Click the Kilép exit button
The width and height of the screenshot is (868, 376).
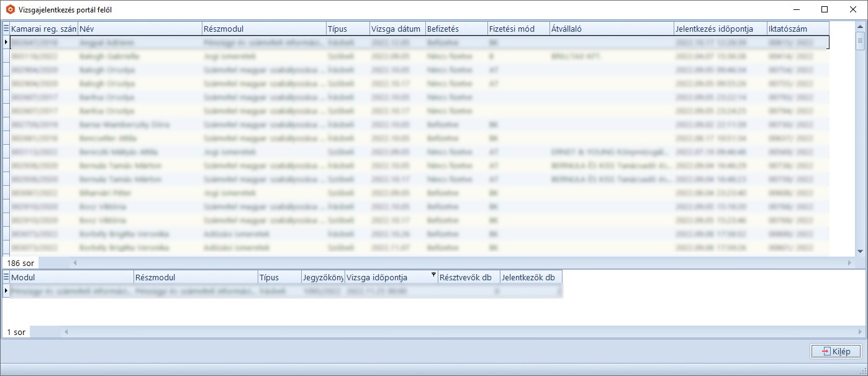835,351
